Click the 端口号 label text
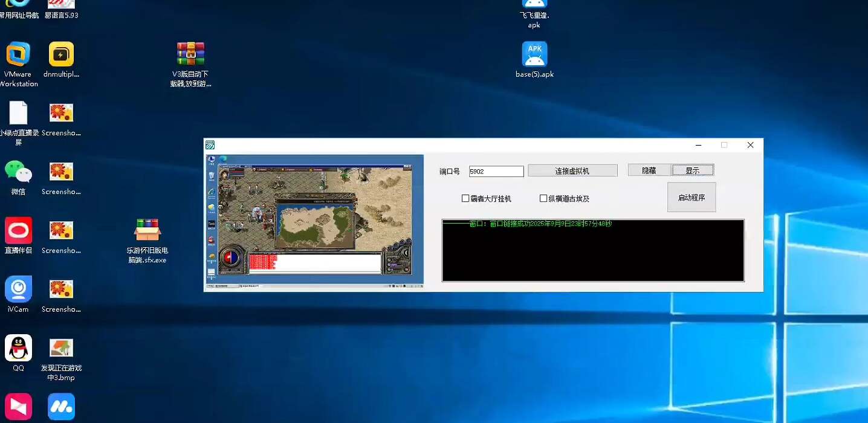The width and height of the screenshot is (868, 423). (450, 172)
